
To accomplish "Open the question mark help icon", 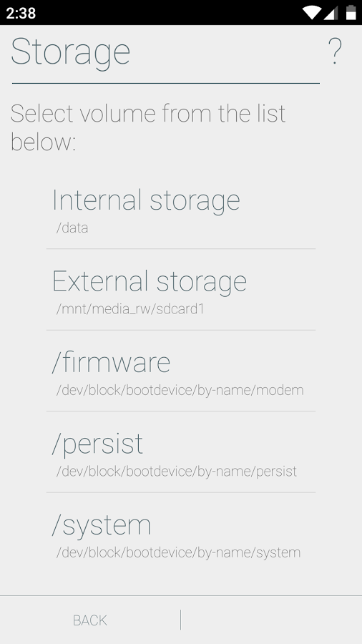I will [335, 52].
